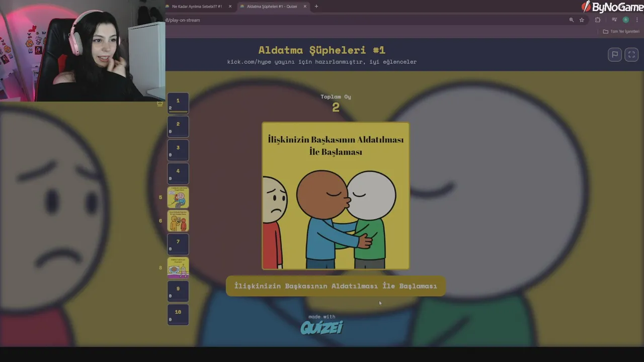This screenshot has width=644, height=362.
Task: Select rank slot 7 in the sidebar
Action: 178,244
